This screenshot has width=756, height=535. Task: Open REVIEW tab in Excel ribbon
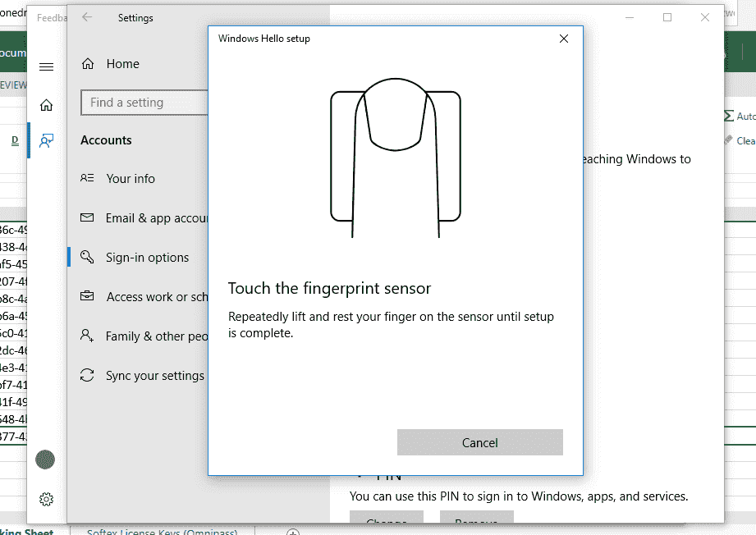pos(13,85)
